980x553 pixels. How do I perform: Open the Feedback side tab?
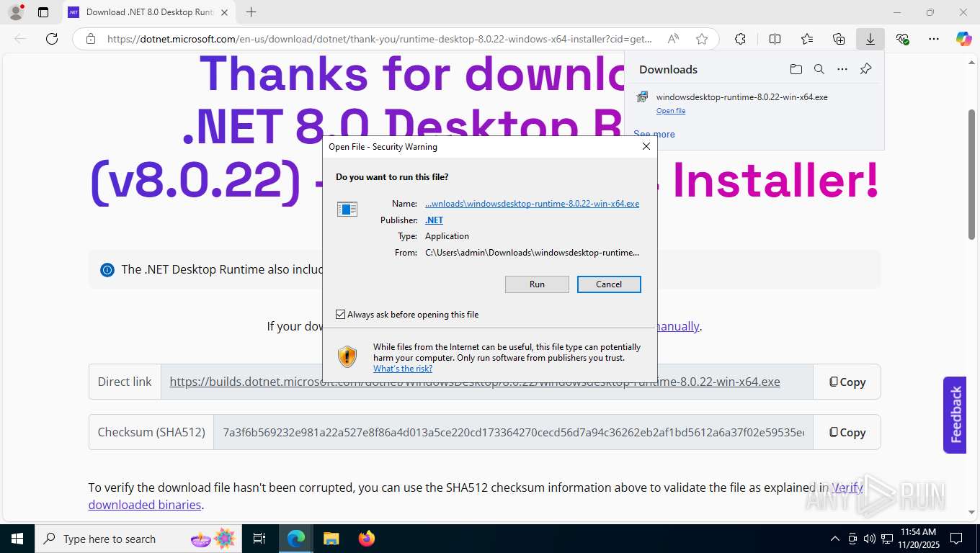(x=955, y=415)
